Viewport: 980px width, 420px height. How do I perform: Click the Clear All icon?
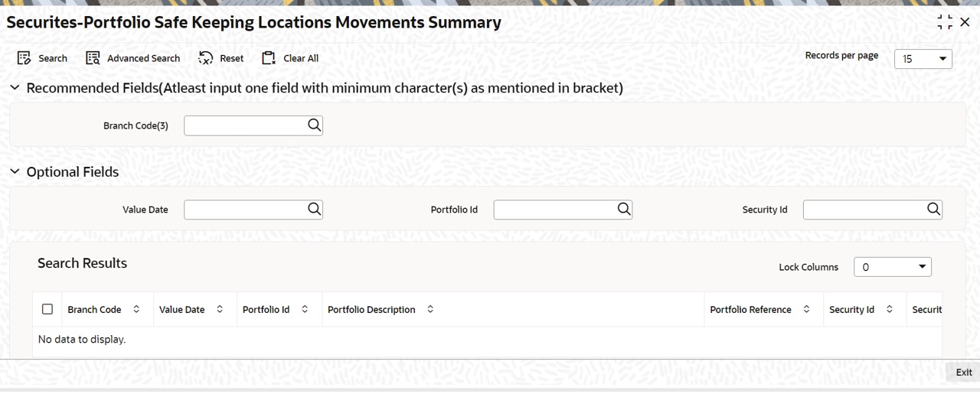pyautogui.click(x=268, y=58)
